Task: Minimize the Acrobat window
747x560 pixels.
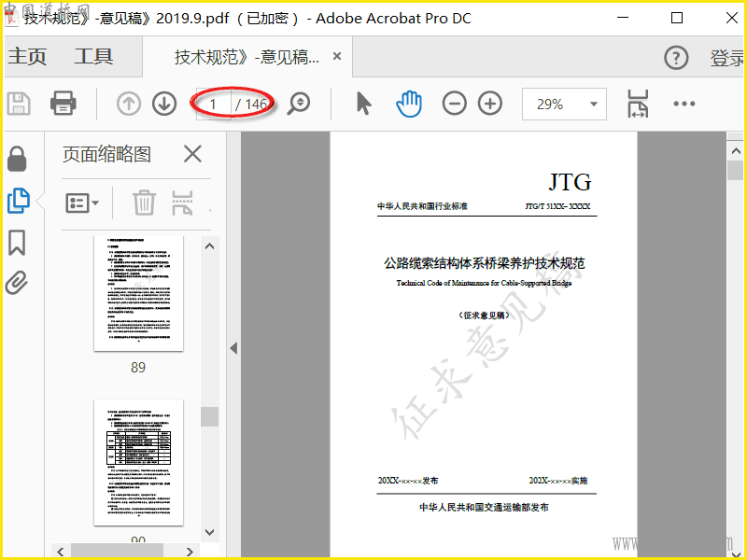Action: click(623, 18)
